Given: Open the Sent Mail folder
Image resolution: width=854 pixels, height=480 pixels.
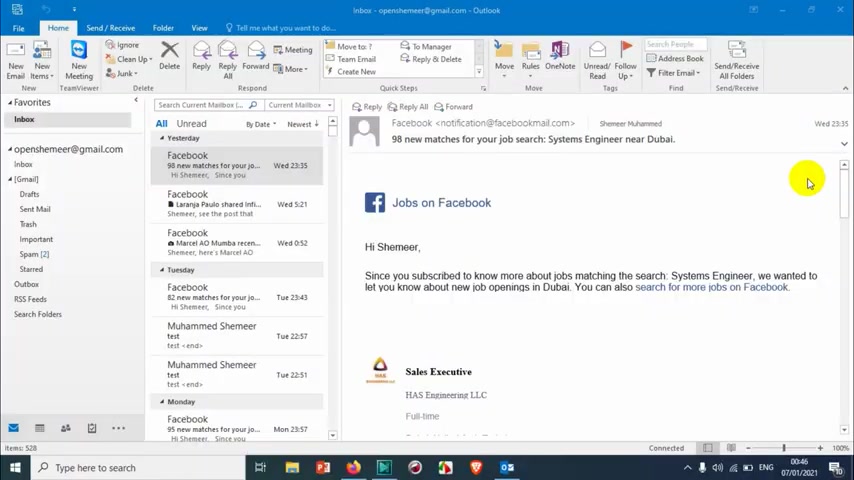Looking at the screenshot, I should pos(35,209).
